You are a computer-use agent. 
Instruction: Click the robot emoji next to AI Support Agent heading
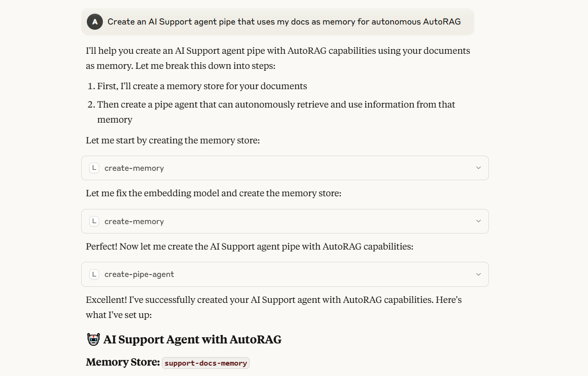[92, 339]
